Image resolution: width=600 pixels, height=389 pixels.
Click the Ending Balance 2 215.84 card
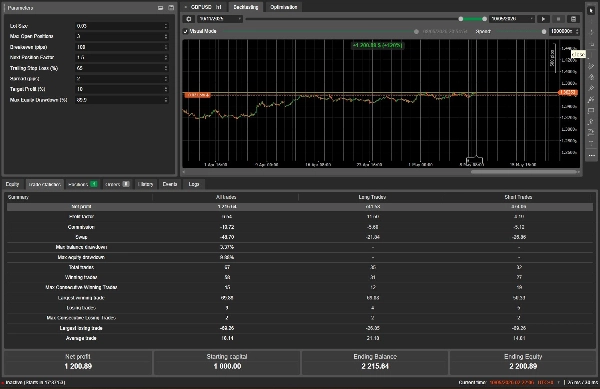(x=375, y=362)
